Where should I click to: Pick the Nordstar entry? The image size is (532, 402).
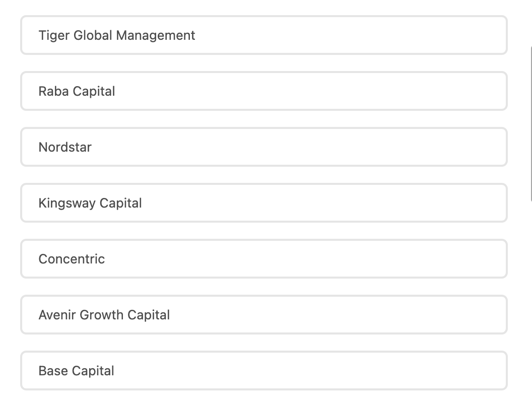tap(263, 147)
